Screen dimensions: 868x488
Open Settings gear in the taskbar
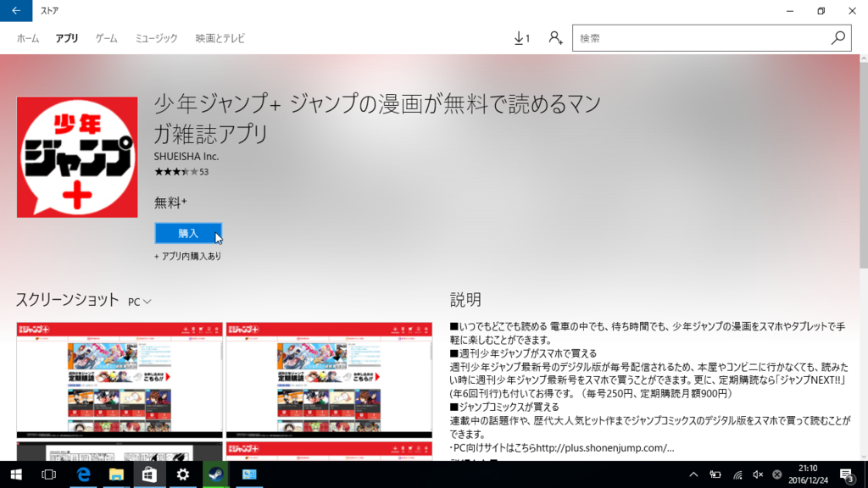point(183,474)
